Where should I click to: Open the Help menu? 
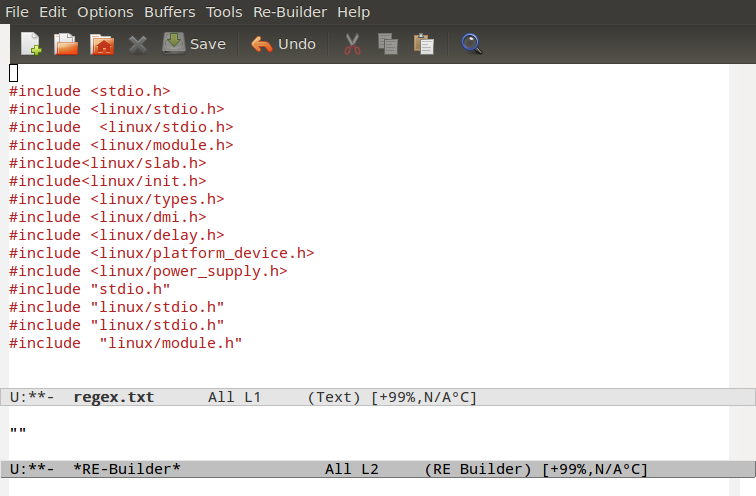click(x=353, y=12)
